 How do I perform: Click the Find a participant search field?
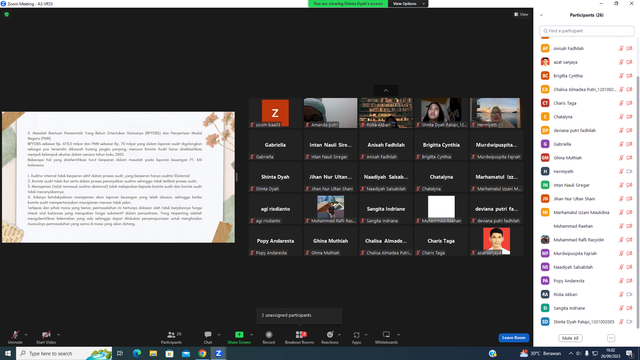(x=587, y=31)
